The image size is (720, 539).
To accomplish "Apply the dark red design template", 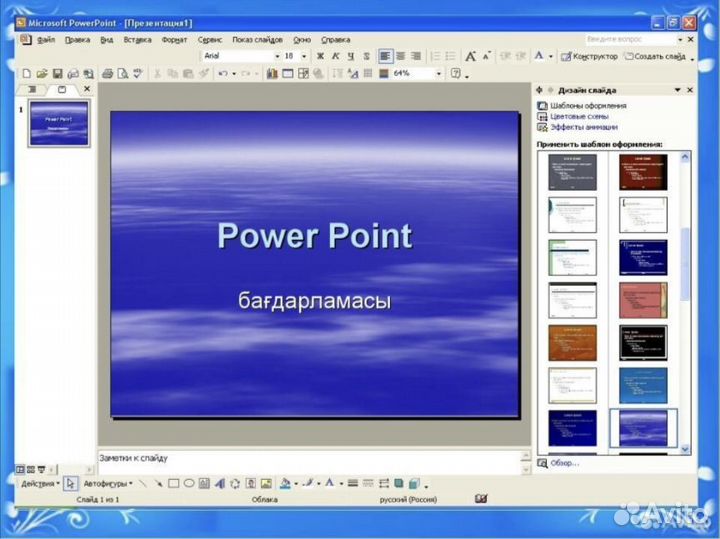I will click(643, 172).
